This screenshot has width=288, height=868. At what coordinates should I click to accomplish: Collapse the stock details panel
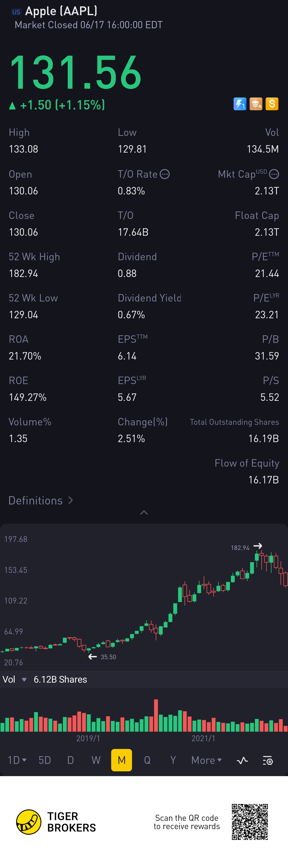[144, 512]
